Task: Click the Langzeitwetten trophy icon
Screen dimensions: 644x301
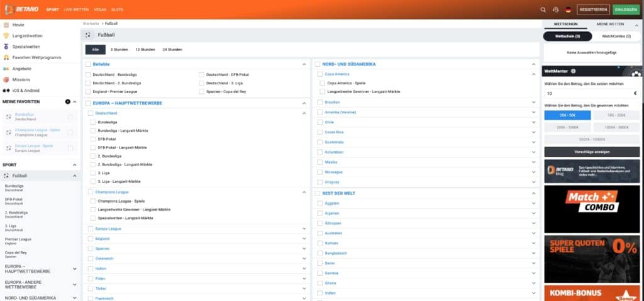Action: (6, 36)
